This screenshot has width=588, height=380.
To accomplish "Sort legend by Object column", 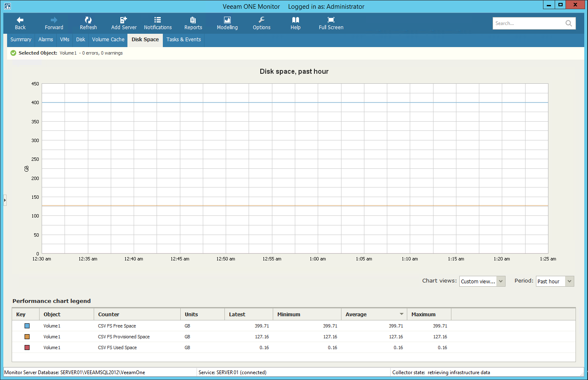I will click(x=66, y=314).
